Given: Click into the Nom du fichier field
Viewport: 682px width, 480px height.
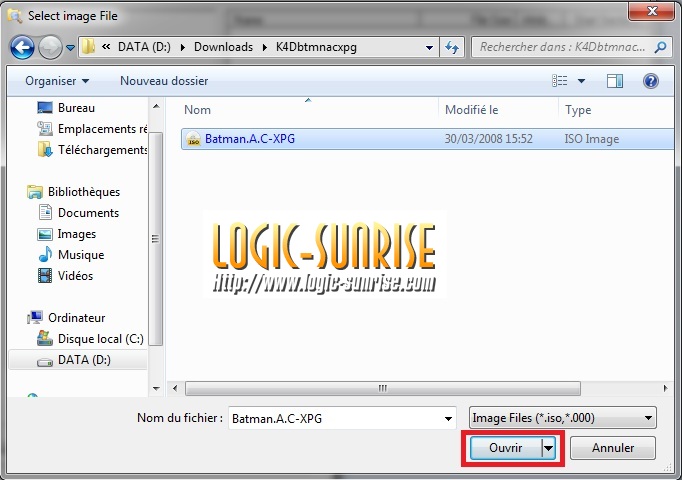Looking at the screenshot, I should pos(335,418).
